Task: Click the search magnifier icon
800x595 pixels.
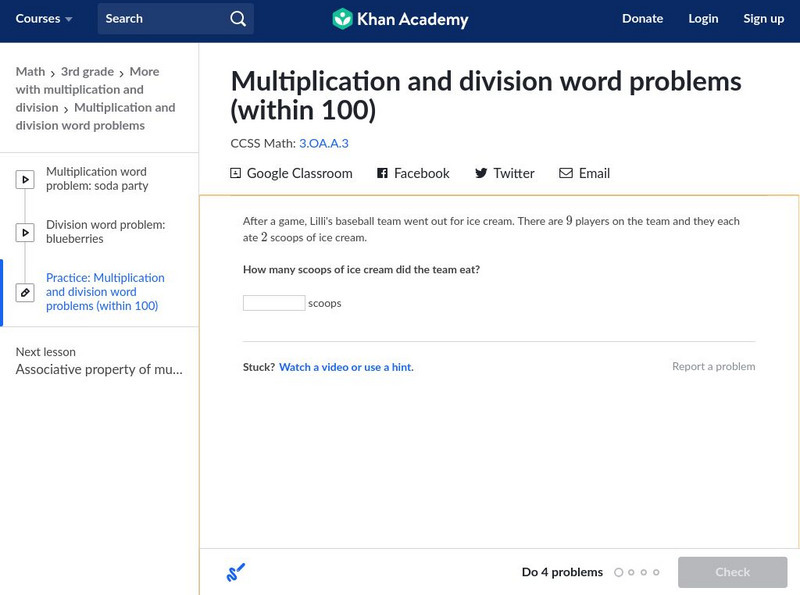Action: (x=237, y=19)
